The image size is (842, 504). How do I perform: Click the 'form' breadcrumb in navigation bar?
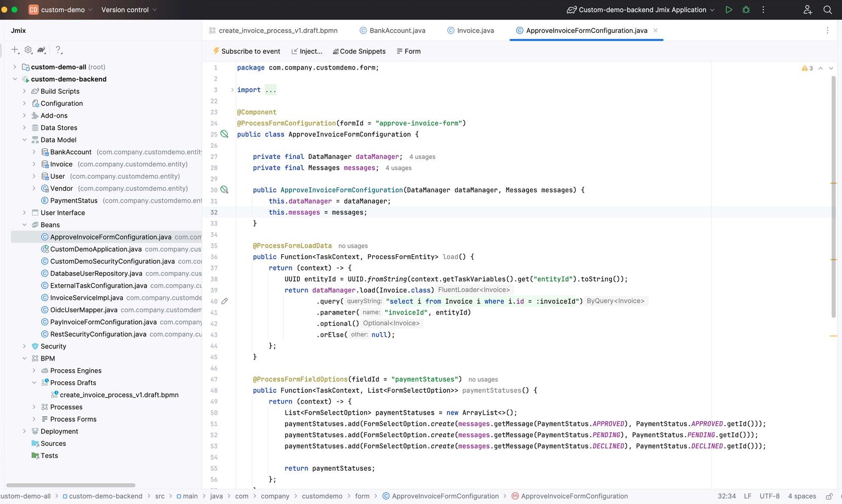coord(362,496)
